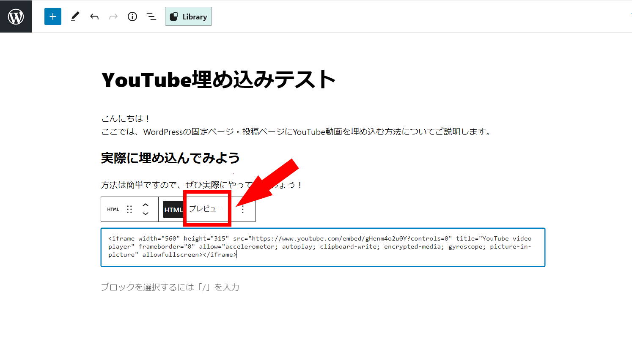Open block options three-dot menu
The width and height of the screenshot is (632, 364).
pyautogui.click(x=243, y=209)
